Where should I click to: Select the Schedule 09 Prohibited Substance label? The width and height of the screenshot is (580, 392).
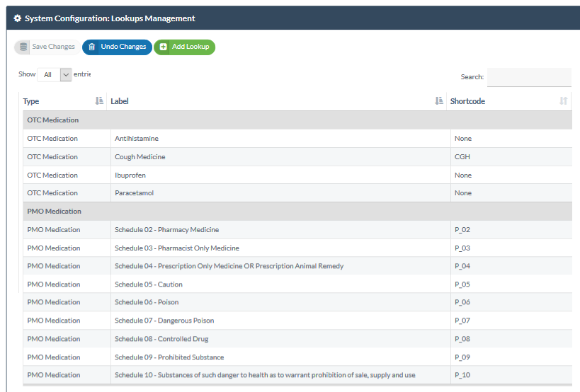click(x=169, y=357)
